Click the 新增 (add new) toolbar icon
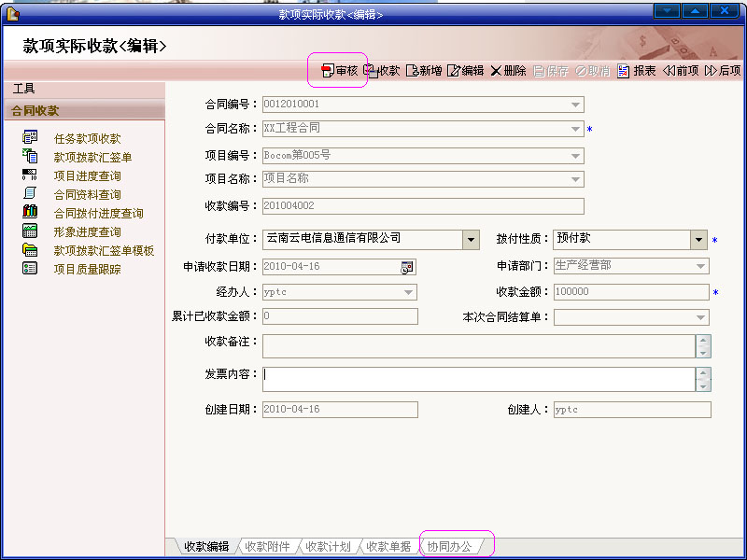The height and width of the screenshot is (560, 747). pos(424,71)
